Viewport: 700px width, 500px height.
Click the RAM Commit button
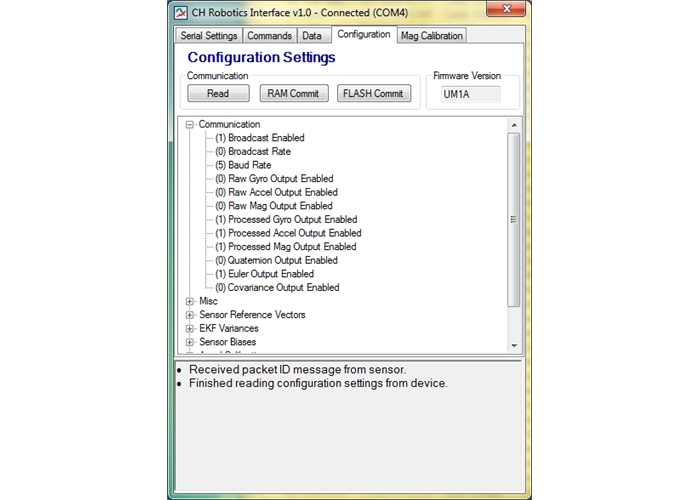[x=294, y=94]
